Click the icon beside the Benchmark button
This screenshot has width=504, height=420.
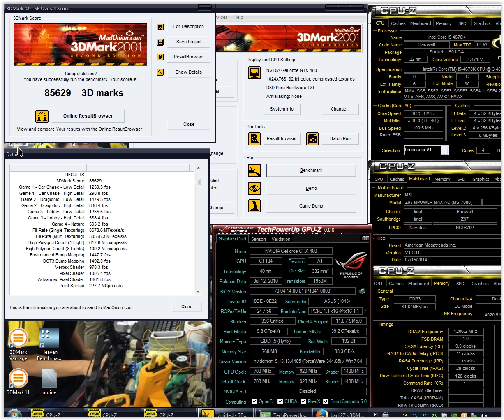[x=254, y=171]
